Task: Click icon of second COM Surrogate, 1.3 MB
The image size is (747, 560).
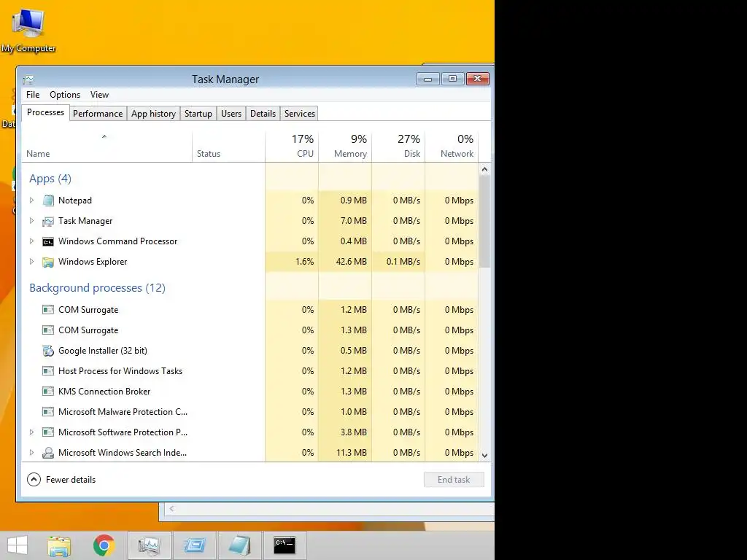Action: (48, 330)
